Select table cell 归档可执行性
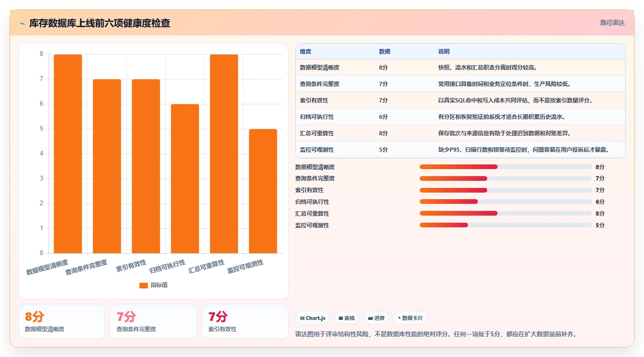The image size is (644, 357). pyautogui.click(x=317, y=117)
